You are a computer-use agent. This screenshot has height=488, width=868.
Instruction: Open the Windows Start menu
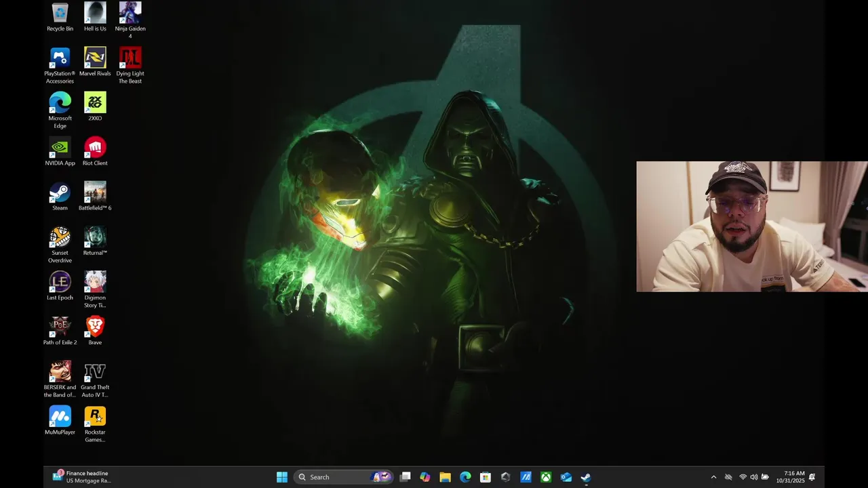282,477
